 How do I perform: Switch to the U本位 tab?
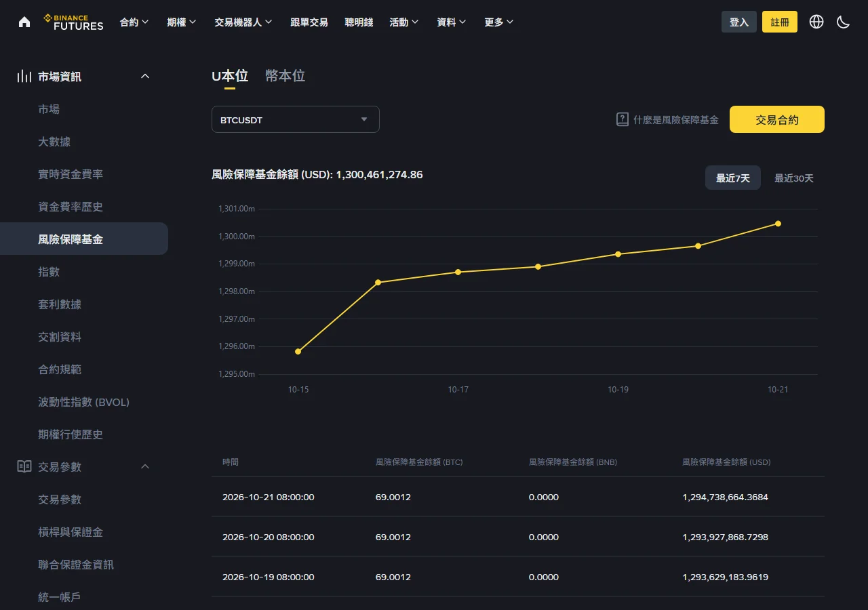click(x=230, y=76)
